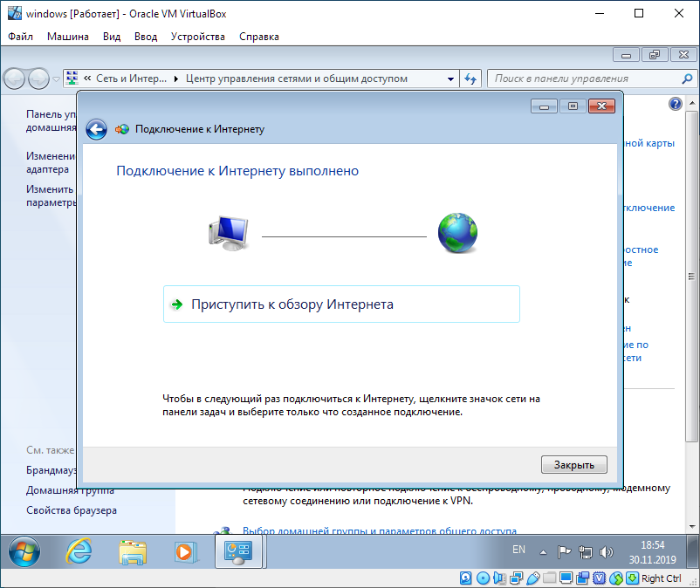Click the VirtualBox CPU virtualization indicator
The height and width of the screenshot is (588, 700).
pyautogui.click(x=599, y=578)
